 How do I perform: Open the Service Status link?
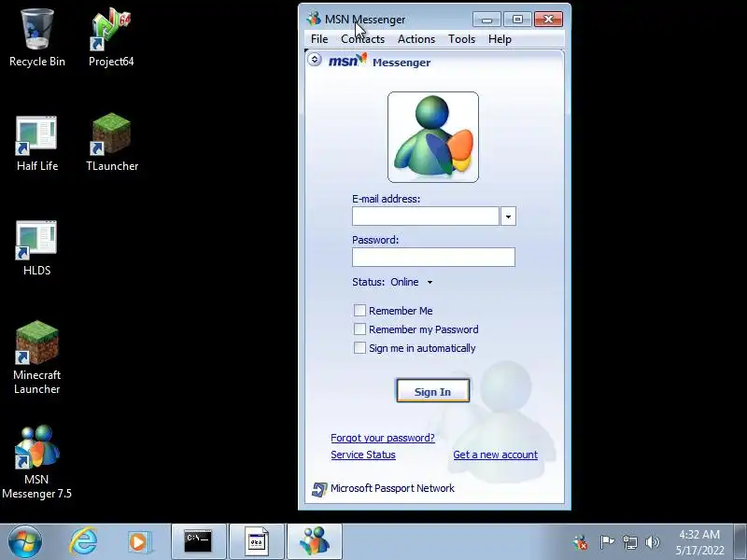coord(363,455)
